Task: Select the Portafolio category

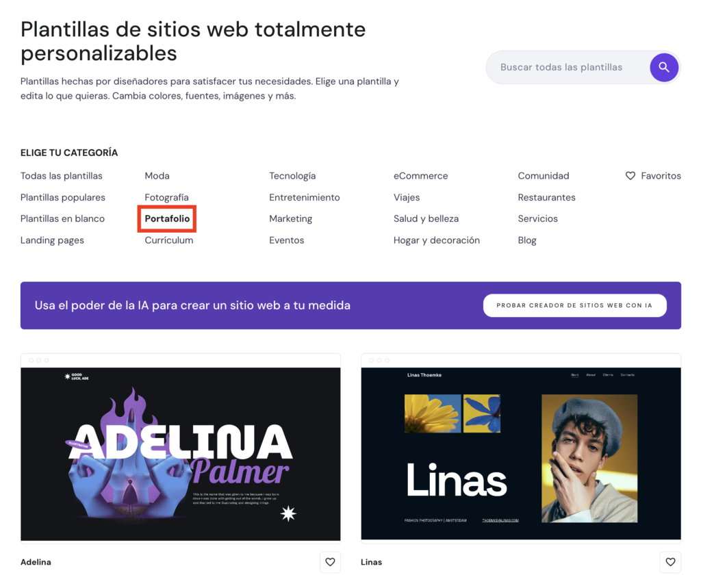Action: pos(166,218)
